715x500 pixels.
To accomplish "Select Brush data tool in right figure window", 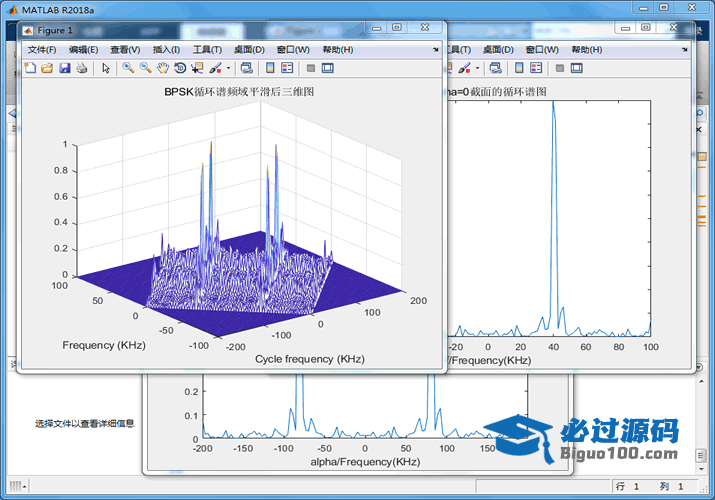I will tap(464, 68).
